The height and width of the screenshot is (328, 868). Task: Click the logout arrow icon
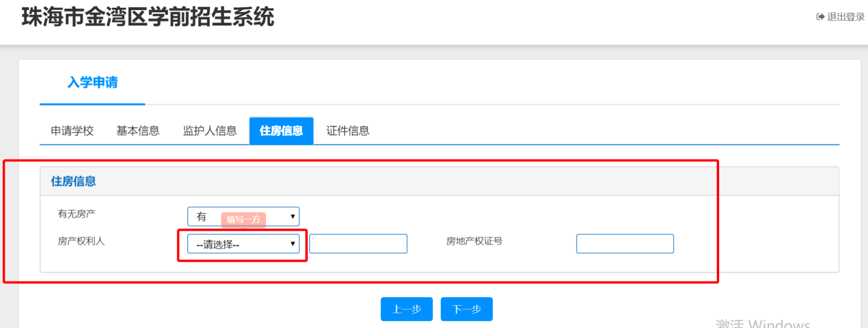(820, 17)
